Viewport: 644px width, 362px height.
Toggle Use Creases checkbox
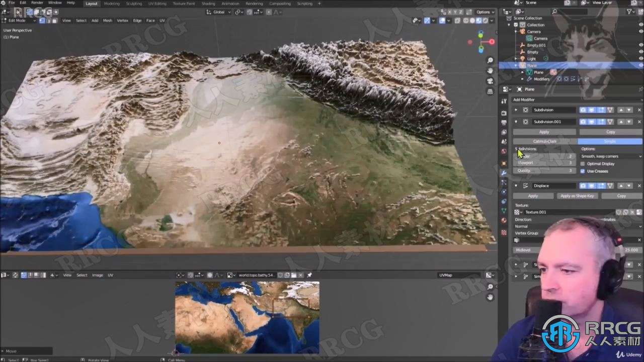(x=583, y=171)
